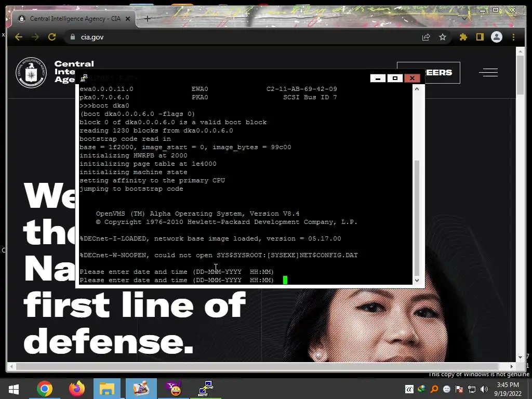Open File Explorer from taskbar
The width and height of the screenshot is (532, 399).
[x=107, y=389]
